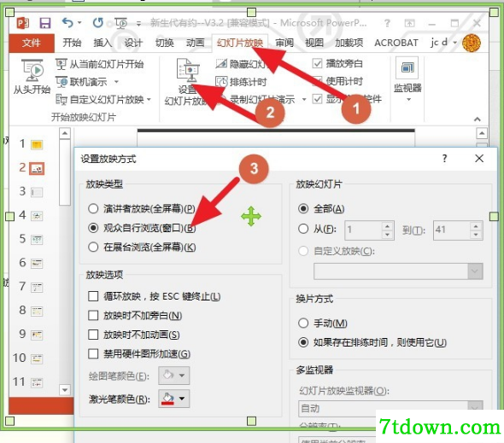The height and width of the screenshot is (443, 504).
Task: Select 手动(M) advance radio button
Action: pos(303,323)
